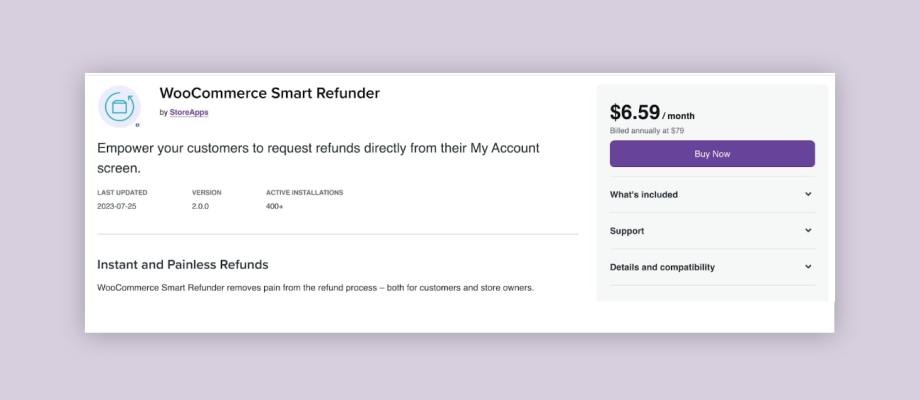Click the last updated date 2023-07-25
Image resolution: width=920 pixels, height=400 pixels.
coord(117,206)
